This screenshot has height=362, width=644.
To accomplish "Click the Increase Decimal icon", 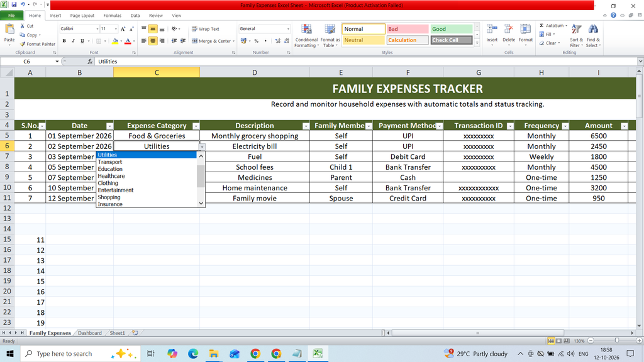I will (x=277, y=41).
